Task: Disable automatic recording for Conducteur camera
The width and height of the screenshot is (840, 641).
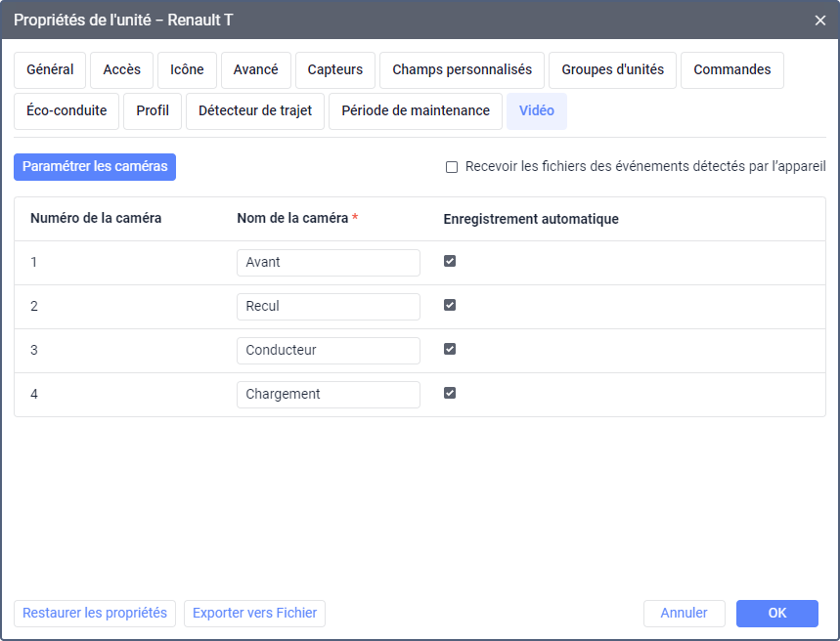Action: (x=450, y=350)
